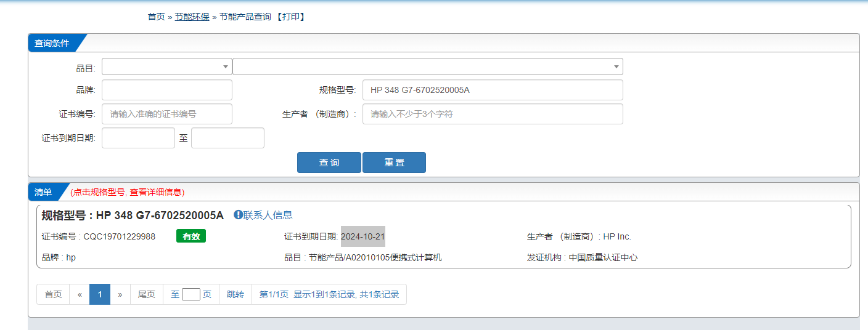This screenshot has height=330, width=868.
Task: Click the 节能产品查询 breadcrumb text
Action: coord(245,17)
